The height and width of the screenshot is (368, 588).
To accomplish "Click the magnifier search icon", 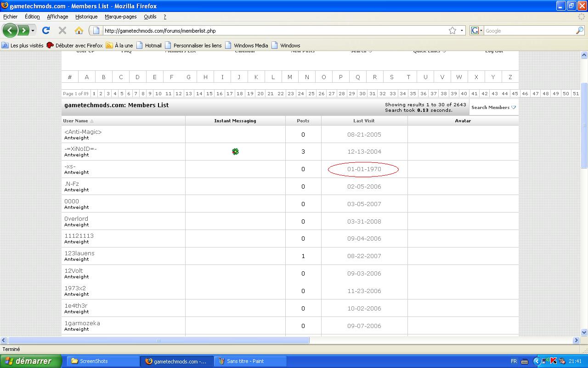I will pos(580,31).
